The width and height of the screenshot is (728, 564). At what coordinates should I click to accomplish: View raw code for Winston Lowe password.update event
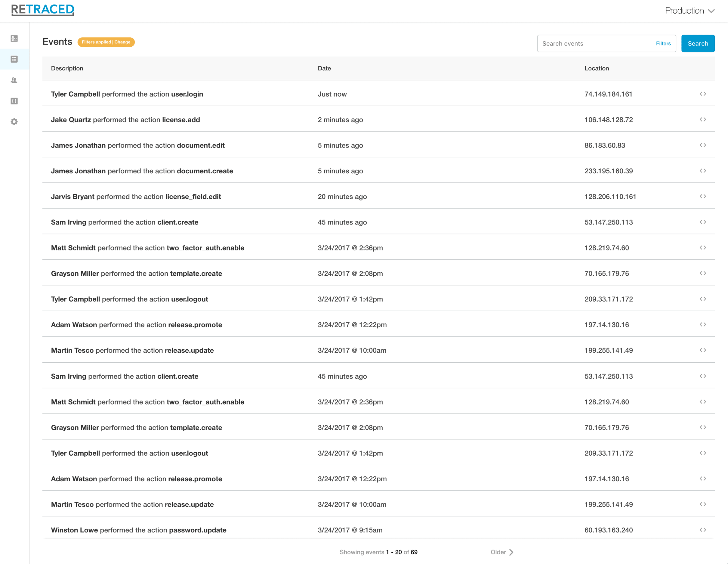point(703,530)
